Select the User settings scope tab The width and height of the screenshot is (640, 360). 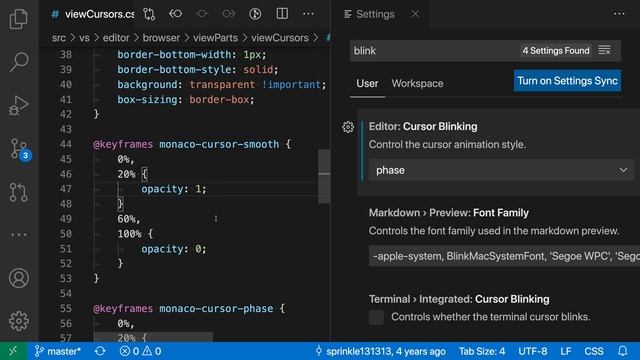pos(367,83)
